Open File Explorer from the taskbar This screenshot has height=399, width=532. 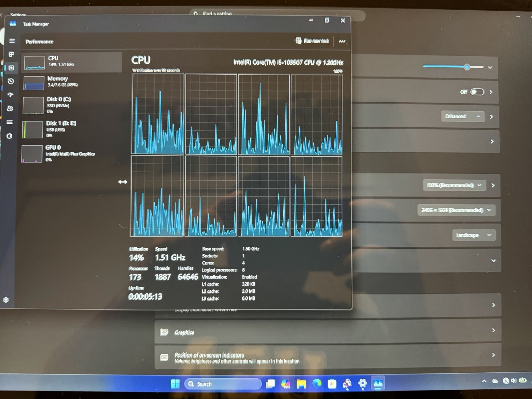click(301, 384)
